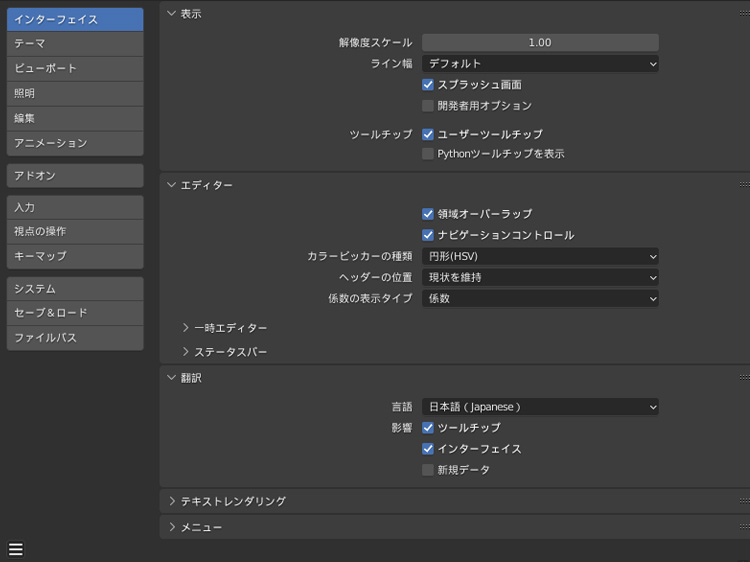Open the キーマップ section

tap(75, 257)
